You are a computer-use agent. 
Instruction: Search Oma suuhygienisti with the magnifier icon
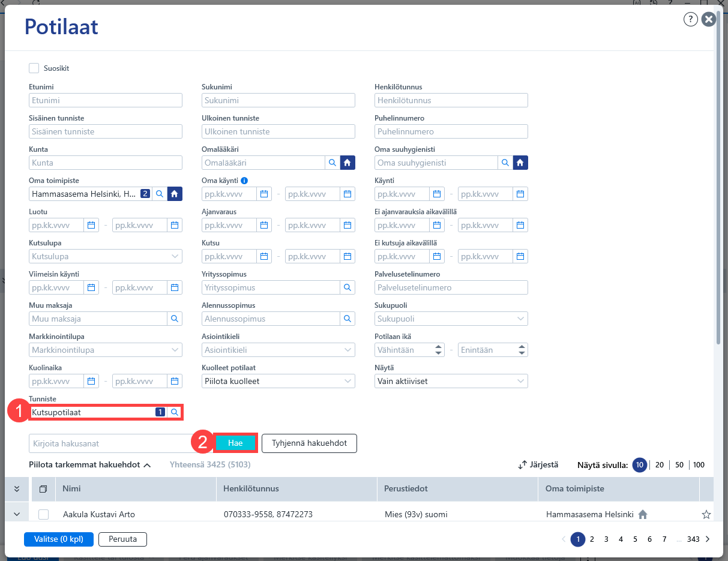click(505, 163)
